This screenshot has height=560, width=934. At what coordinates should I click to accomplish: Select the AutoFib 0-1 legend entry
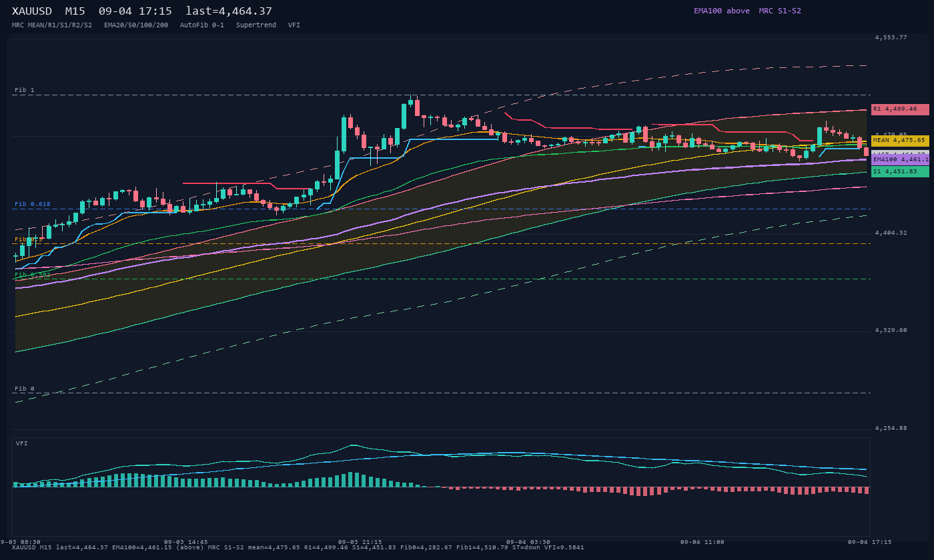click(x=202, y=25)
